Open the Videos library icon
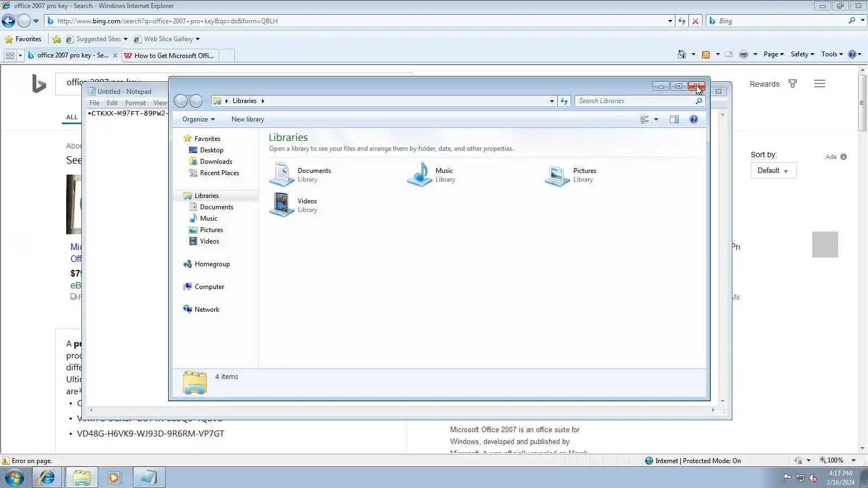This screenshot has height=488, width=868. (x=282, y=205)
